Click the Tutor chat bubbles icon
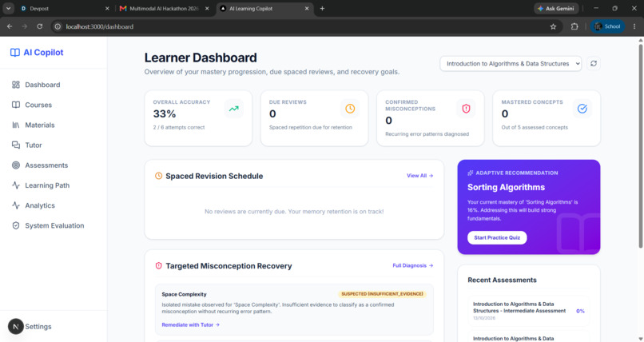The image size is (644, 342). 16,145
